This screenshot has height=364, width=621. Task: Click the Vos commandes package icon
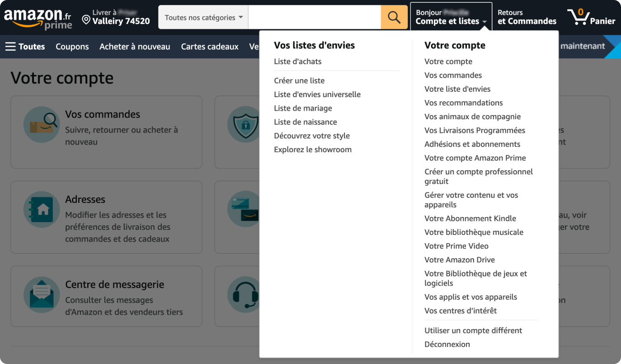pos(42,124)
